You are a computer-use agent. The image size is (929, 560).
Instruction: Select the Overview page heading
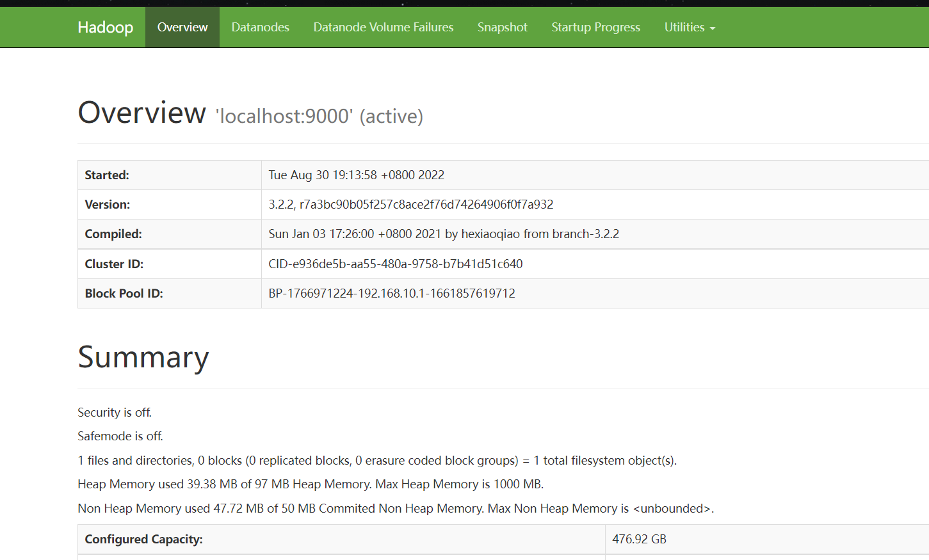pos(141,113)
